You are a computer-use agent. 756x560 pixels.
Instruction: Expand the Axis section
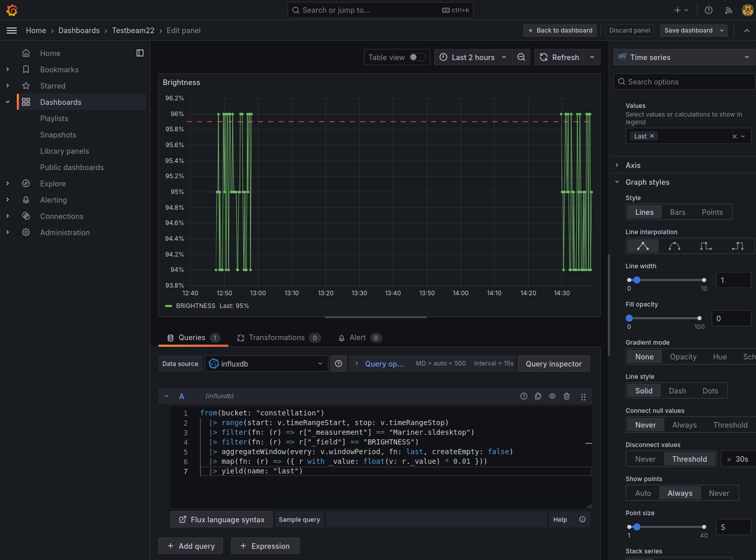pyautogui.click(x=633, y=165)
